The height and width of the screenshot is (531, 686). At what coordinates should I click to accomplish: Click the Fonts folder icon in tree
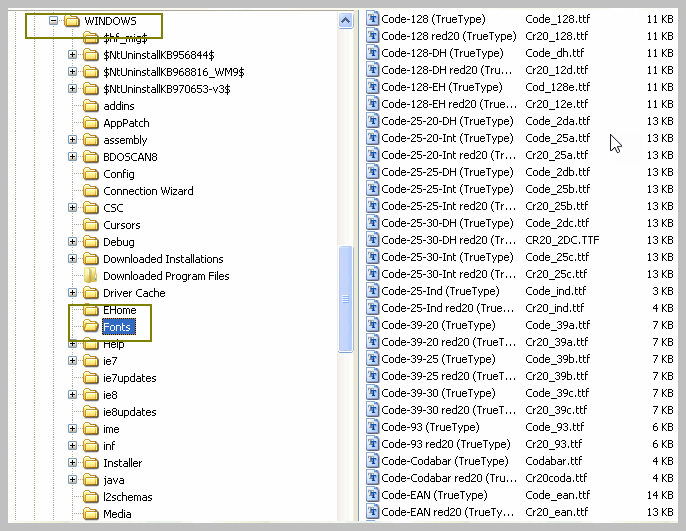90,327
